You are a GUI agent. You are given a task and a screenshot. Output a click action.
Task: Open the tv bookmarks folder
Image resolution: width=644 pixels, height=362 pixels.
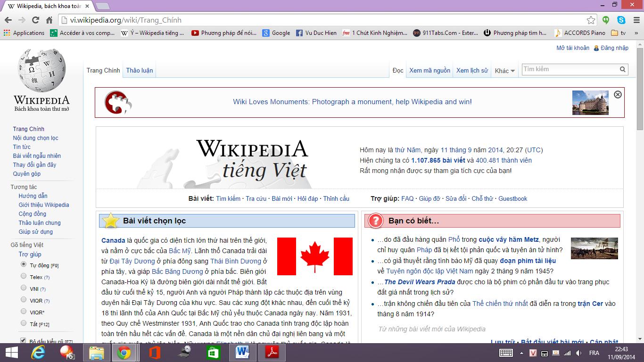click(x=619, y=33)
